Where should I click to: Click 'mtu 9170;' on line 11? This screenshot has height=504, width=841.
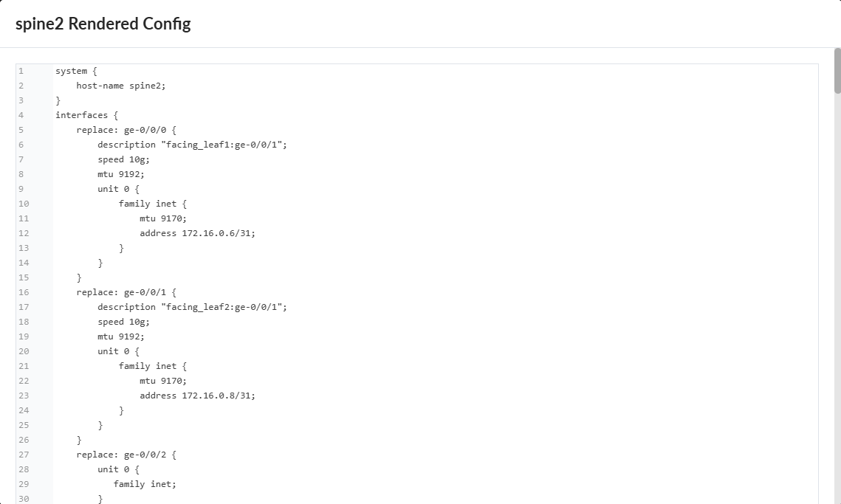163,218
